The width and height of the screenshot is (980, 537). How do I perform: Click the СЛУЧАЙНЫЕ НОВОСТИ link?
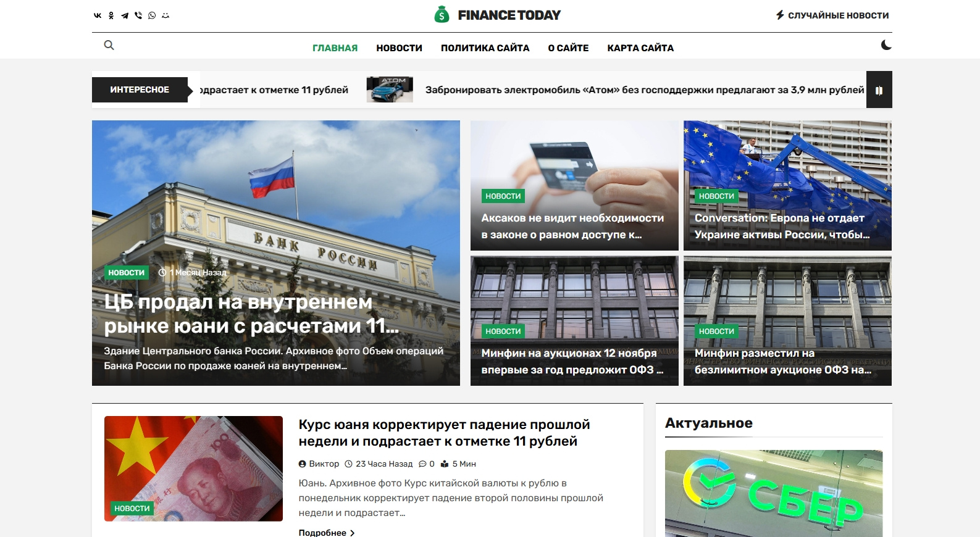pos(832,15)
